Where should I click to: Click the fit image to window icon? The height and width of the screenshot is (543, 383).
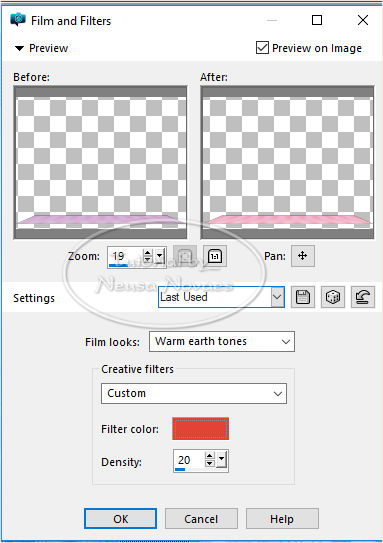point(185,256)
